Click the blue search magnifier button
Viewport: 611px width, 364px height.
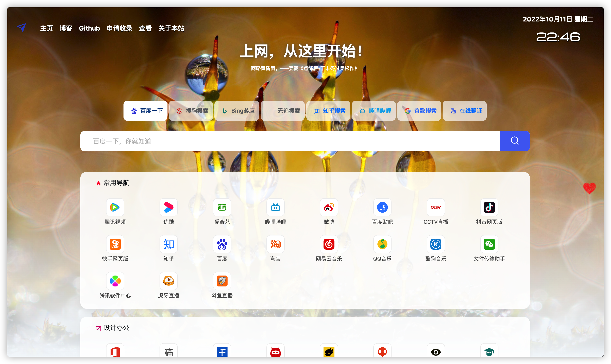click(x=515, y=141)
